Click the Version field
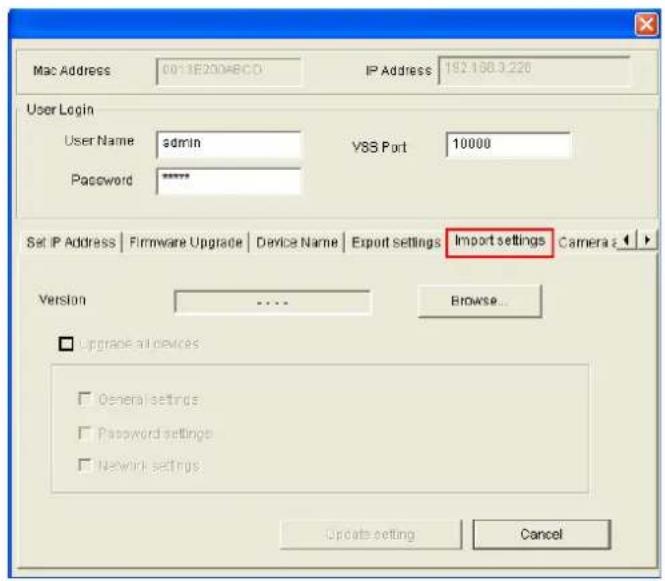 click(272, 302)
